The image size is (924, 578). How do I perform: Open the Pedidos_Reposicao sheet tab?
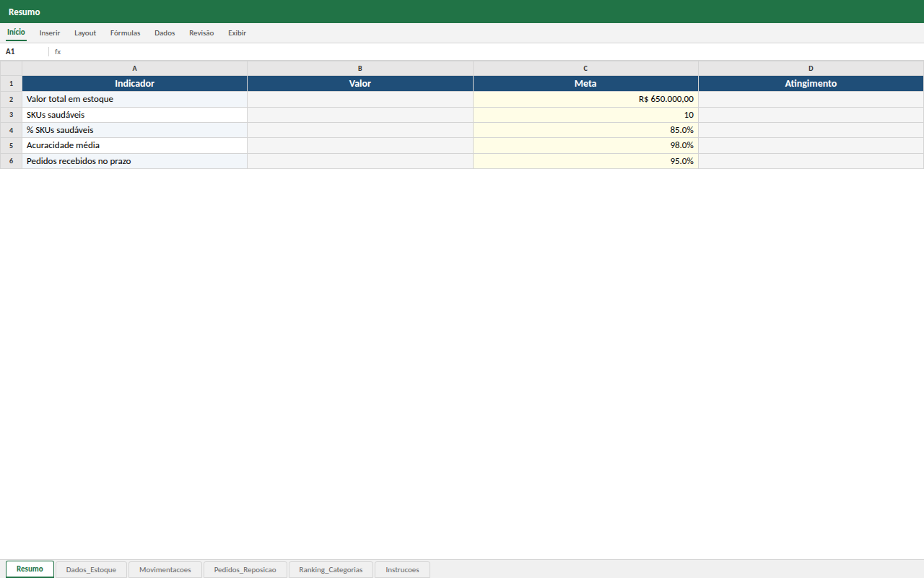coord(245,569)
